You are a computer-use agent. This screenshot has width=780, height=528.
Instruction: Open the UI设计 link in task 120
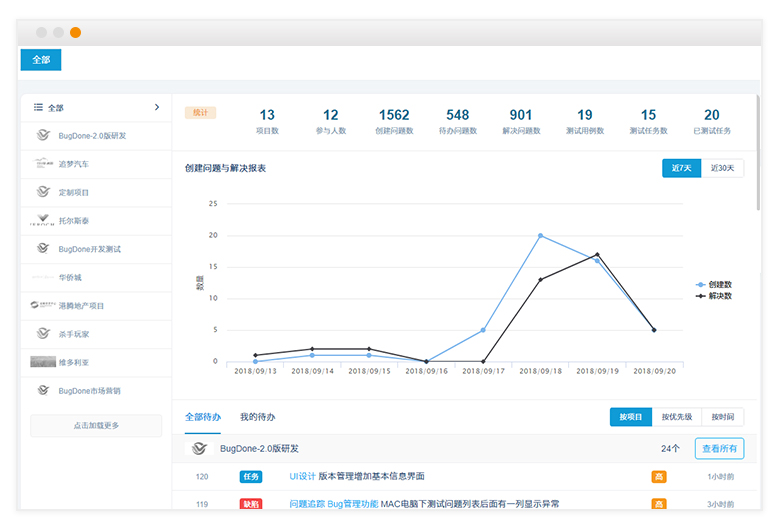(302, 477)
